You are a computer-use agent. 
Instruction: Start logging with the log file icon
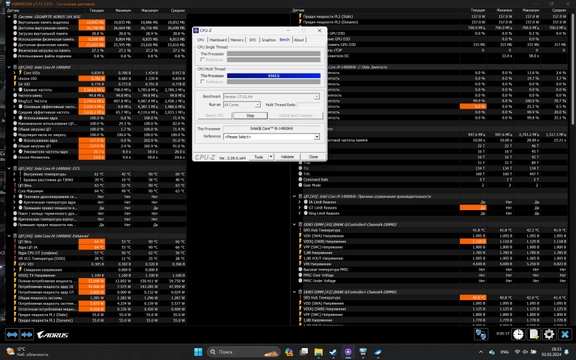tap(533, 334)
